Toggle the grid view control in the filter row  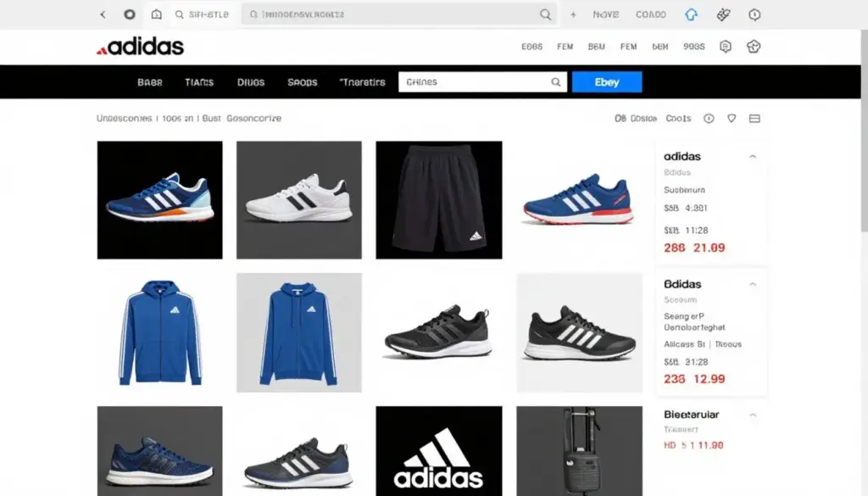pyautogui.click(x=753, y=119)
